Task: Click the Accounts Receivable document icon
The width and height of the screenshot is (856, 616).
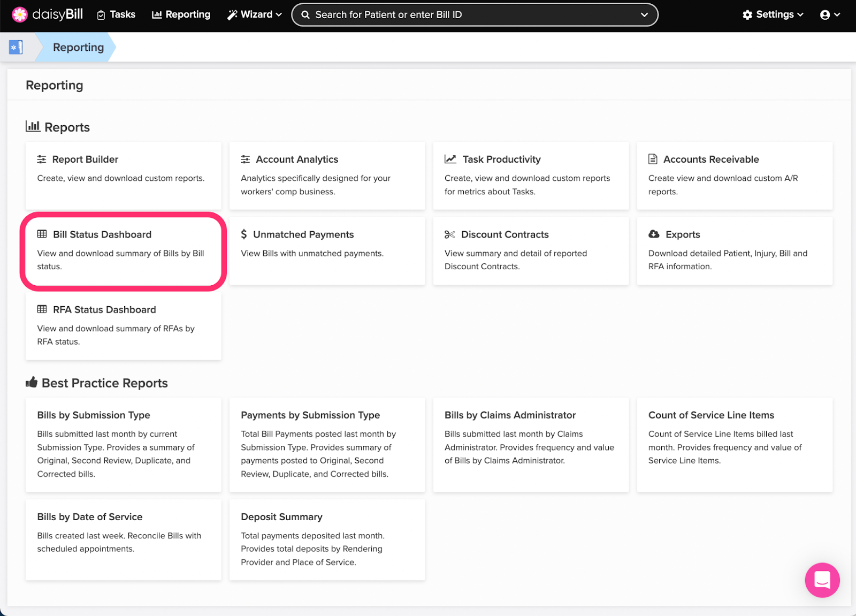Action: 653,159
